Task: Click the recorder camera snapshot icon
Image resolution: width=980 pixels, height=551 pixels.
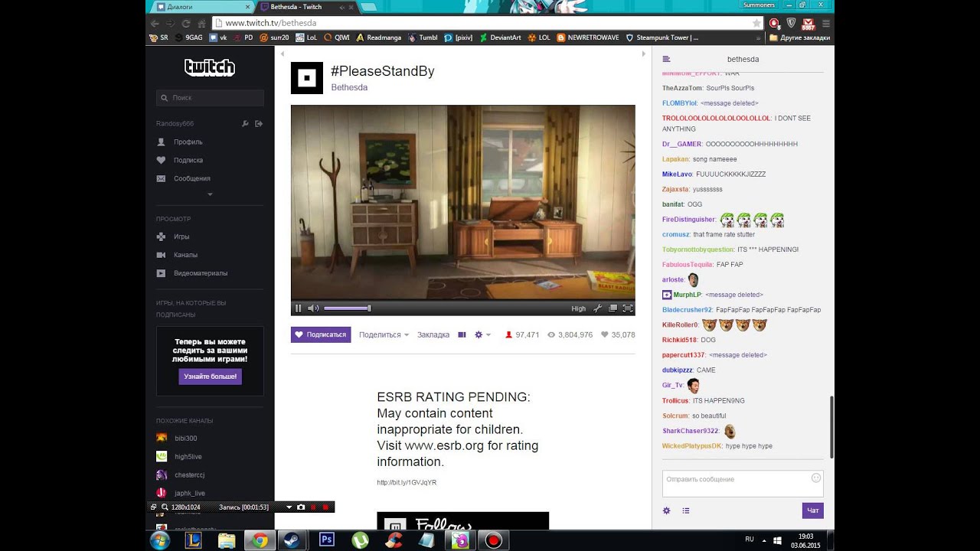Action: (301, 507)
